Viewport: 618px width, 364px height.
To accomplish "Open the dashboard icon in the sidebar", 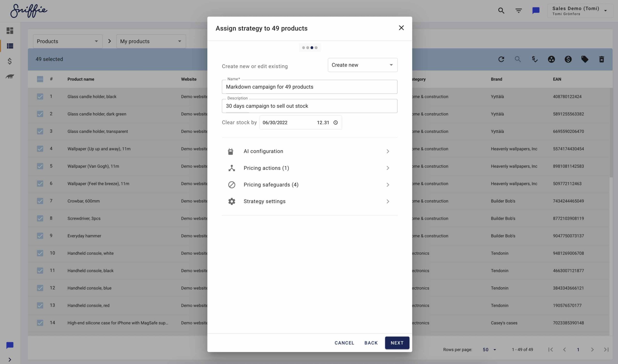I will tap(10, 31).
